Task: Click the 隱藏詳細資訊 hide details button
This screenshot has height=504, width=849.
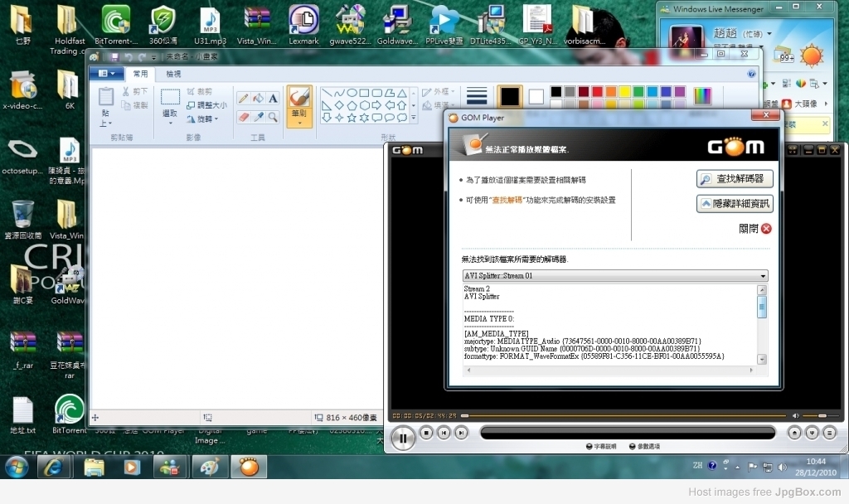Action: coord(735,203)
